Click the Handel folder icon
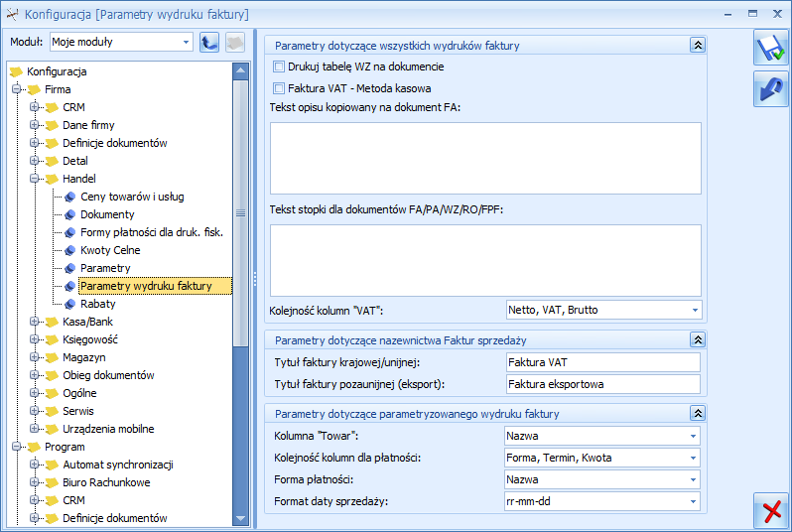 pyautogui.click(x=52, y=179)
